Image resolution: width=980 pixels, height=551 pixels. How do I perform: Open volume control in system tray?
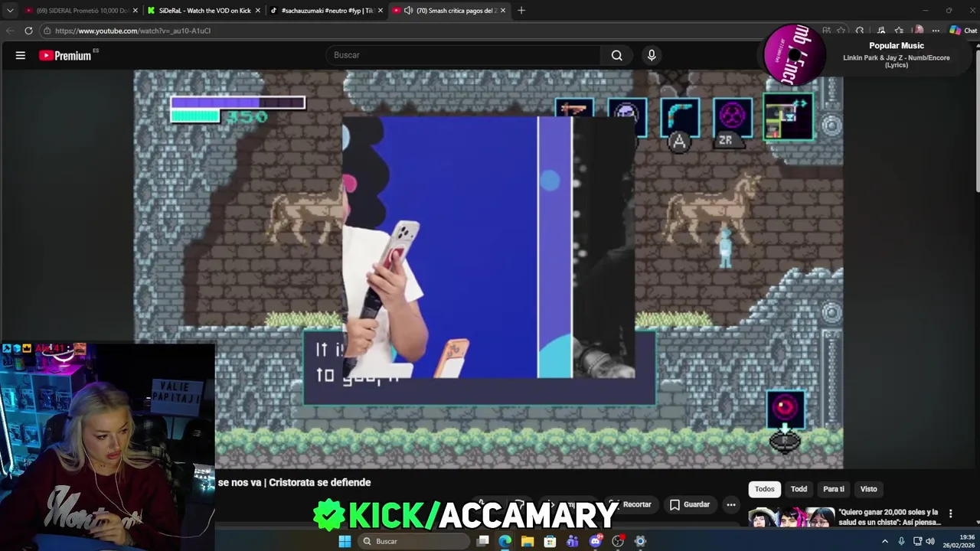pos(930,541)
